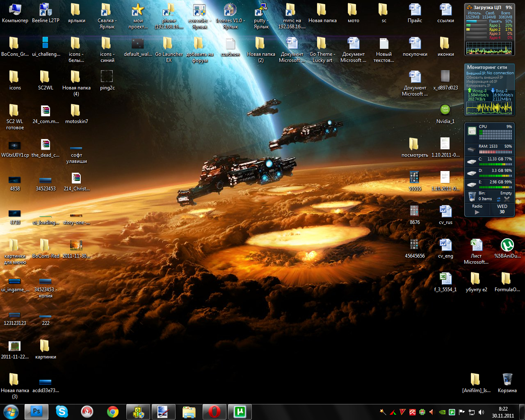Empty the Bin using the X icon in gadget
525x420 pixels.
pos(507,199)
